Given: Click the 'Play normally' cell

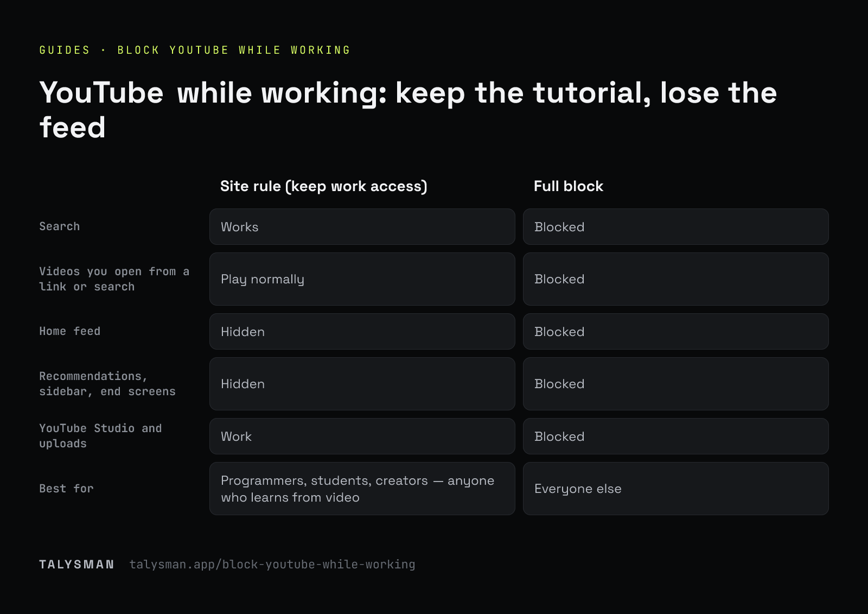Looking at the screenshot, I should tap(362, 279).
